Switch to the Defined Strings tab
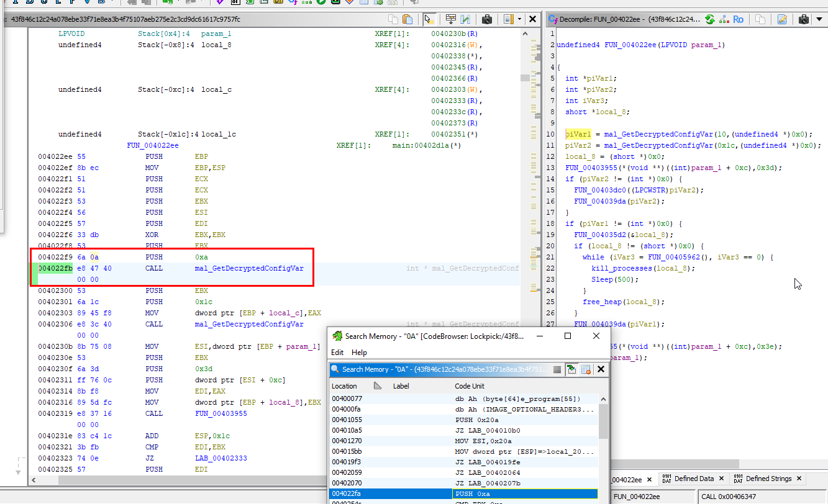Viewport: 828px width, 504px height. pyautogui.click(x=768, y=479)
